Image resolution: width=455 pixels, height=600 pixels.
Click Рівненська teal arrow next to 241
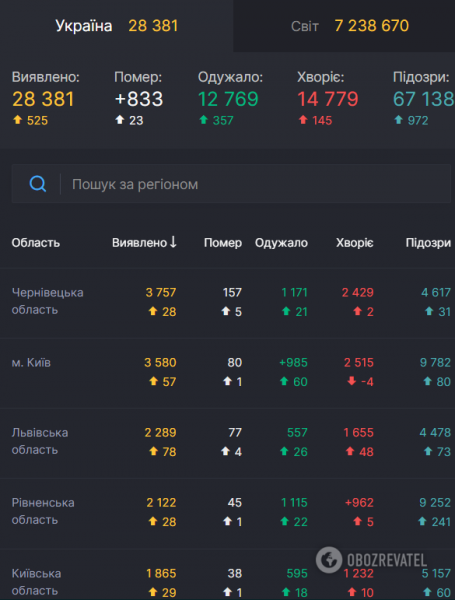(x=422, y=521)
